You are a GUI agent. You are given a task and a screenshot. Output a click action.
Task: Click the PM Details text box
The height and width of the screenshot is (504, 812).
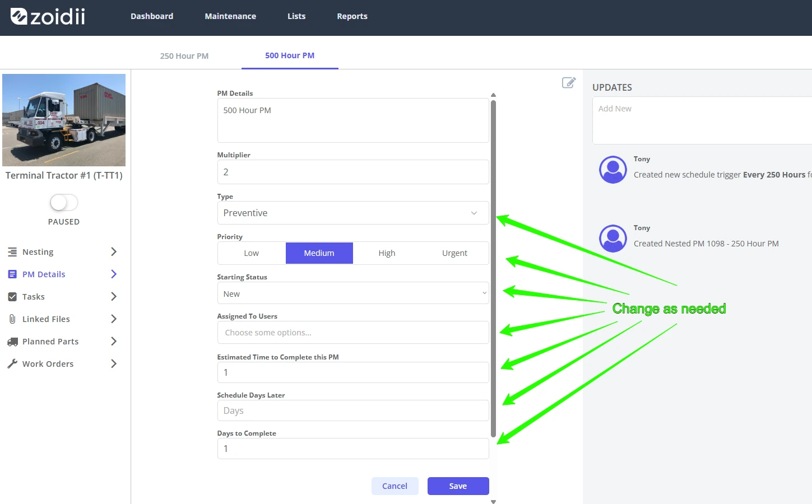353,120
